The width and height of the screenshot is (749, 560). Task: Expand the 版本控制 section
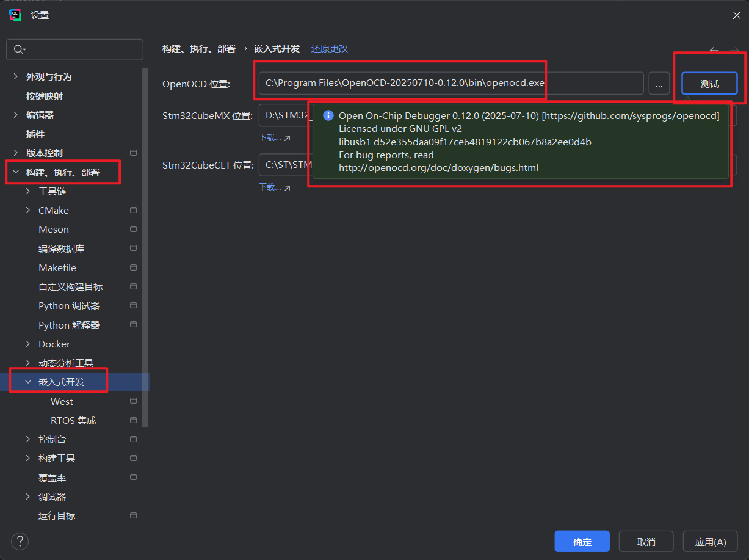coord(16,153)
